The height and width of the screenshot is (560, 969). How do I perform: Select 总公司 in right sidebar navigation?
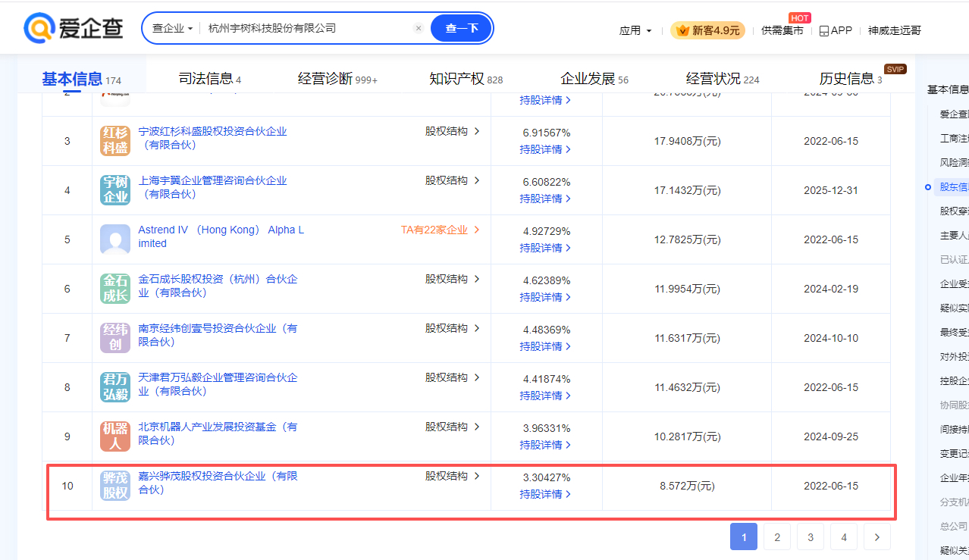954,526
